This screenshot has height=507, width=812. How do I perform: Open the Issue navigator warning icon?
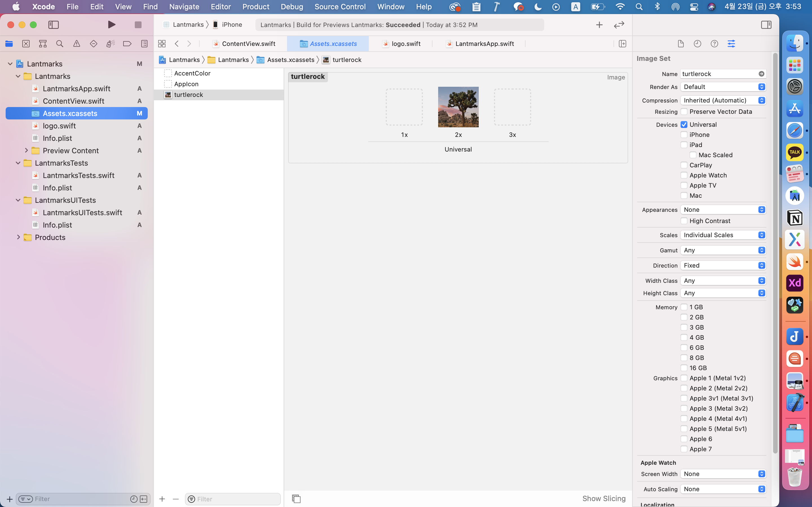pyautogui.click(x=76, y=44)
